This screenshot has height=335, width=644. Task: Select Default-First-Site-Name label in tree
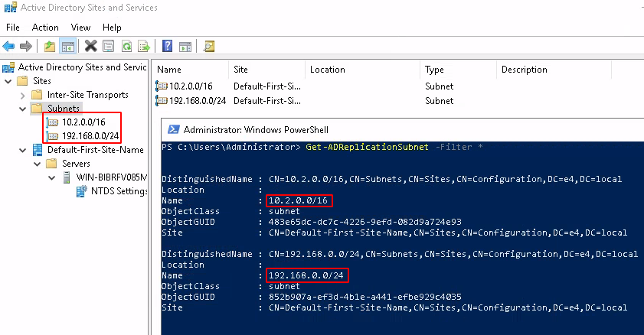95,150
